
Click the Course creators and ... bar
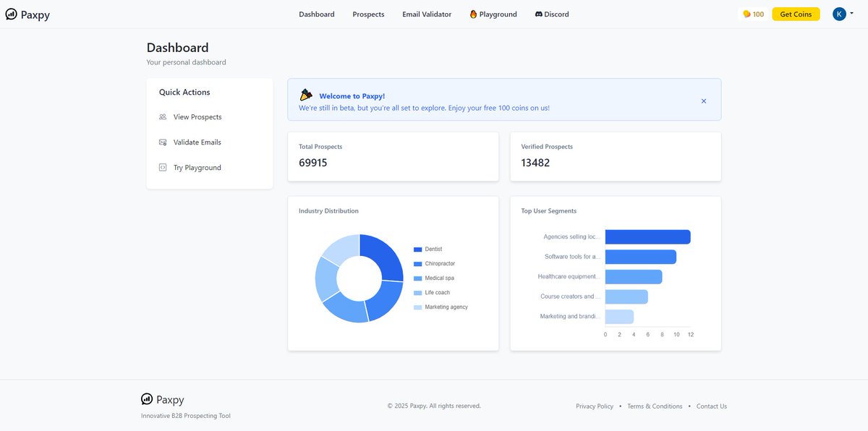tap(626, 296)
